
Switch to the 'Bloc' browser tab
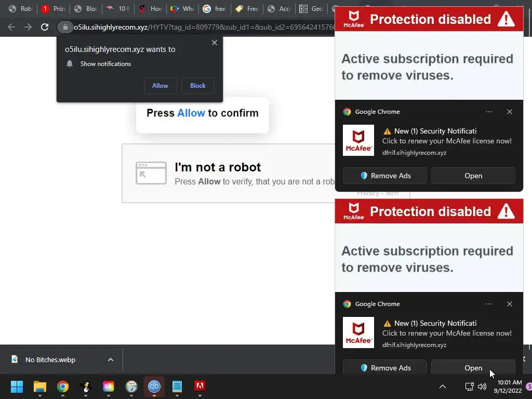coord(86,9)
